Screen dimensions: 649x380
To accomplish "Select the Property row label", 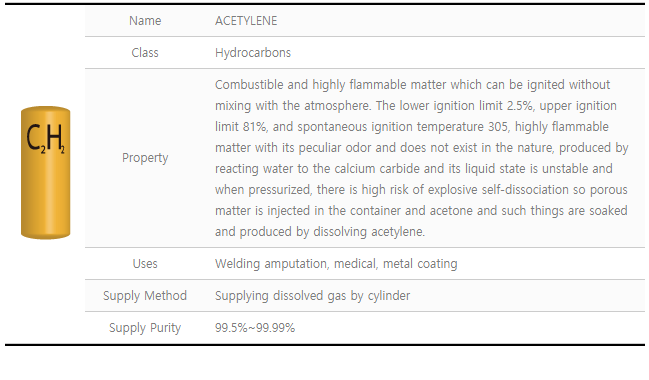I will 145,158.
